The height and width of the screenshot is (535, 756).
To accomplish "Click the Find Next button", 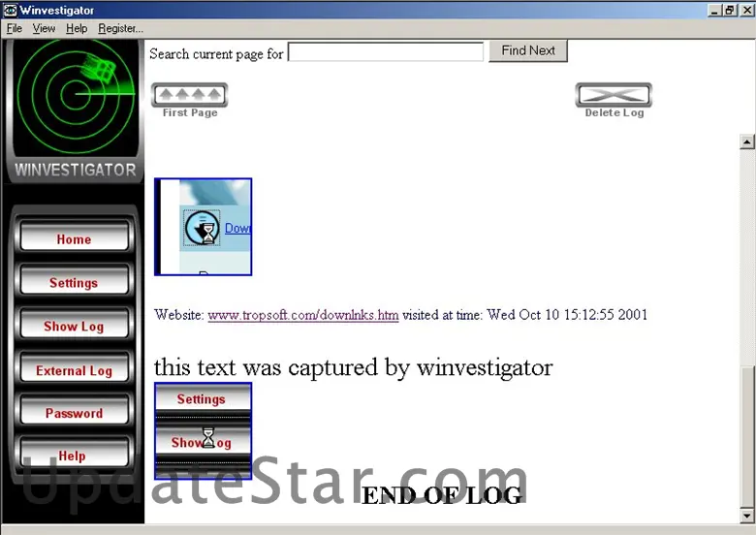I will (x=528, y=50).
